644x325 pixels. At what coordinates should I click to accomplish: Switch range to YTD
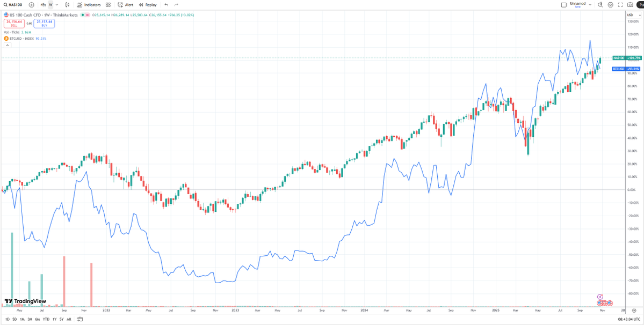coord(46,319)
